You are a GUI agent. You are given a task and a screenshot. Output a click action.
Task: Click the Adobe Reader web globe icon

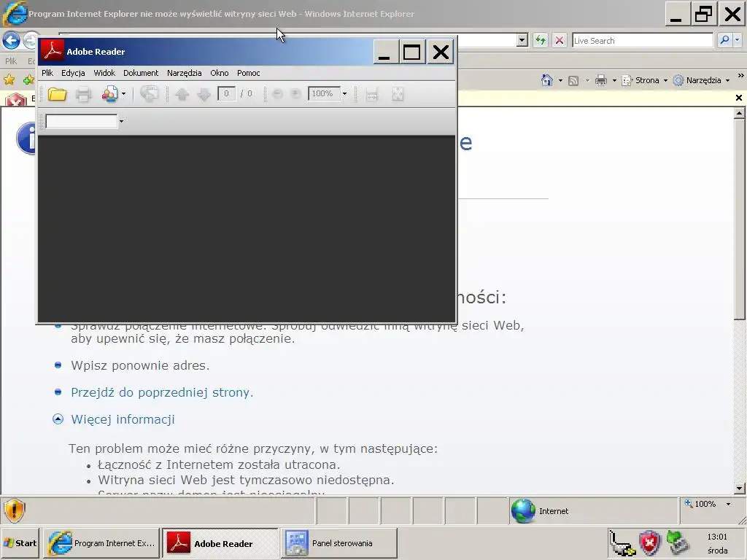pyautogui.click(x=149, y=94)
